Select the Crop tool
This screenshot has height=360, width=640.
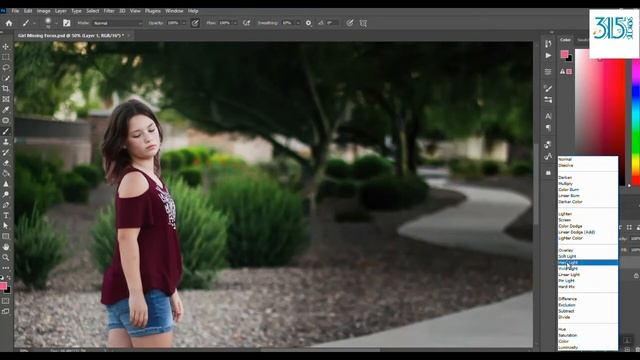tap(6, 89)
